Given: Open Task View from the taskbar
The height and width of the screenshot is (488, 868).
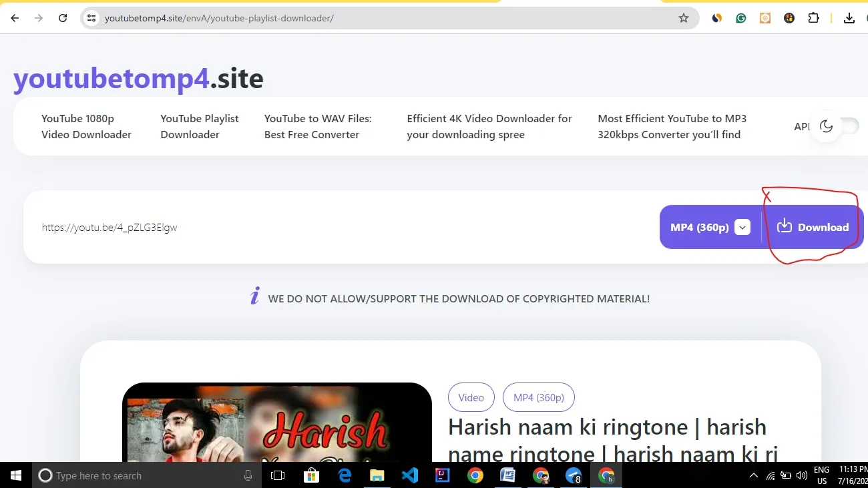Looking at the screenshot, I should pos(278,475).
